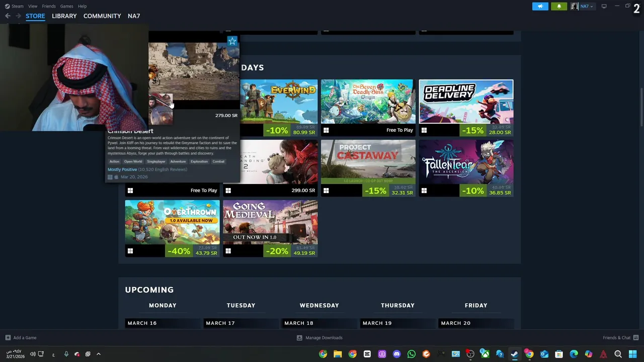The image size is (644, 362).
Task: Switch to Big Picture mode monitor icon
Action: point(604,6)
